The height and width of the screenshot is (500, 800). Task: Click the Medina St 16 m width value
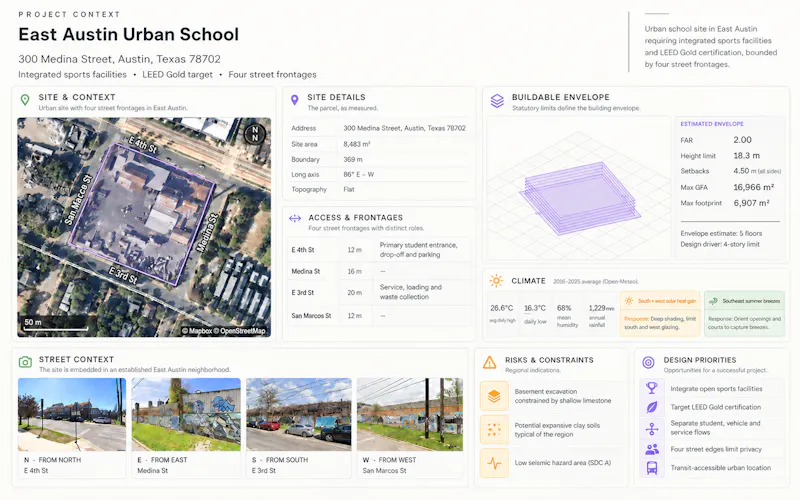coord(355,271)
